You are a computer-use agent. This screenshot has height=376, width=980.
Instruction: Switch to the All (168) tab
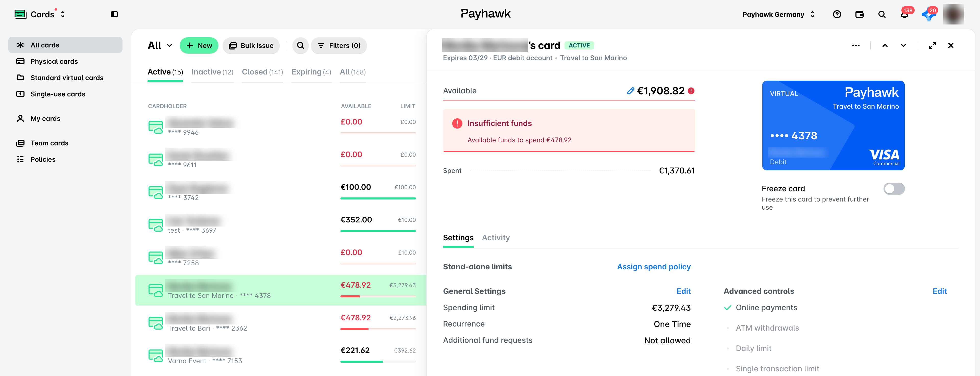point(353,72)
